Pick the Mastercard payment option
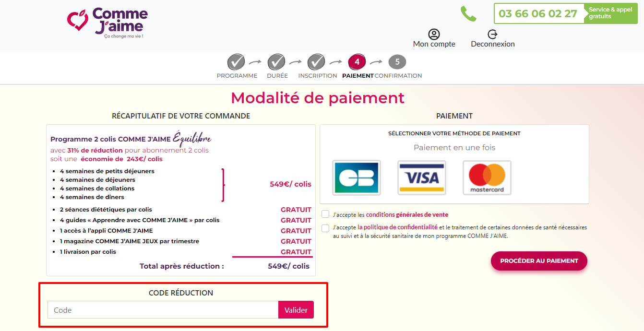Viewport: 644px width, 331px height. pos(487,178)
